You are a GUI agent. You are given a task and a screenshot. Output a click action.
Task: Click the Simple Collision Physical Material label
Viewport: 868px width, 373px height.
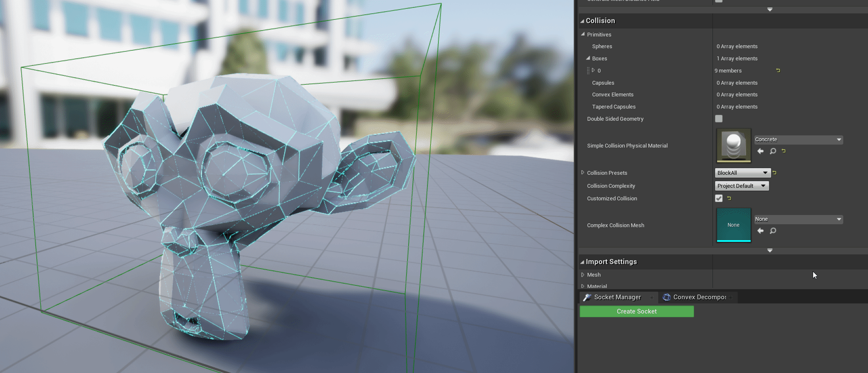click(x=627, y=146)
